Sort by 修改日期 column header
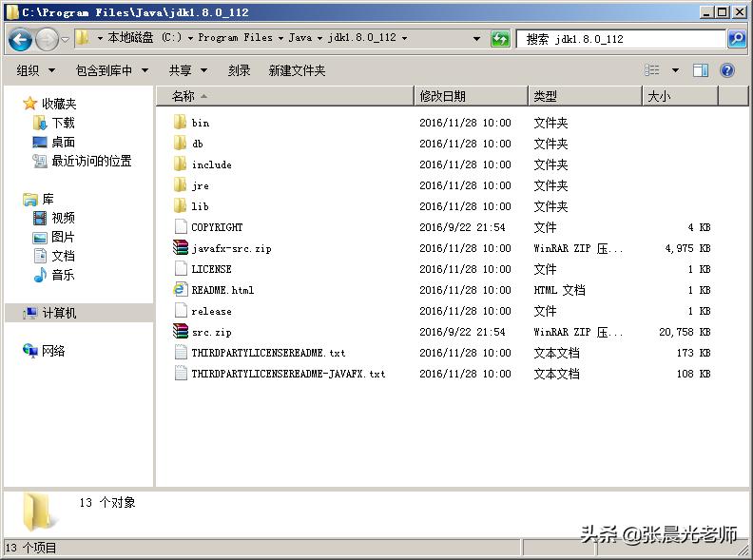The width and height of the screenshot is (753, 560). click(x=471, y=96)
